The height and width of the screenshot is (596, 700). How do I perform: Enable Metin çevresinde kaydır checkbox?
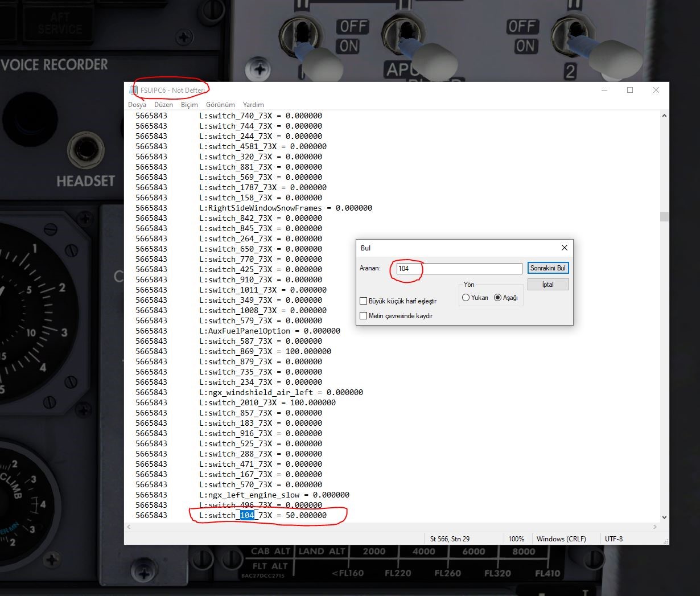click(x=396, y=316)
